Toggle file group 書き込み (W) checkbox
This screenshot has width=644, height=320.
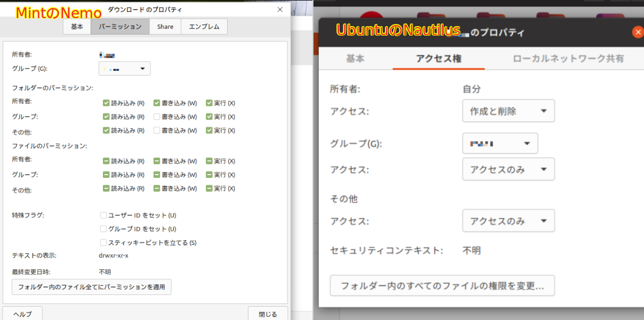pos(157,175)
